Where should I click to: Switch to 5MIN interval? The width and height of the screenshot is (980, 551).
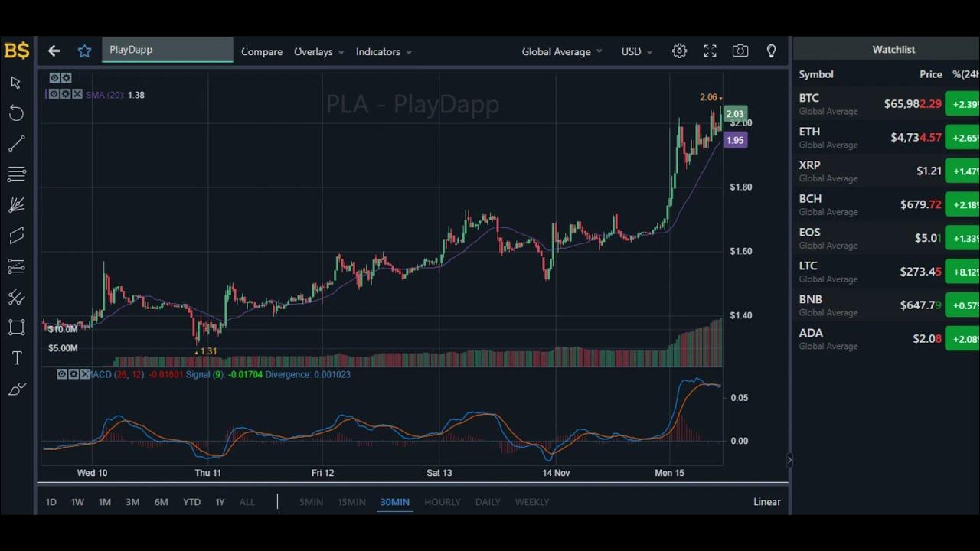[311, 502]
